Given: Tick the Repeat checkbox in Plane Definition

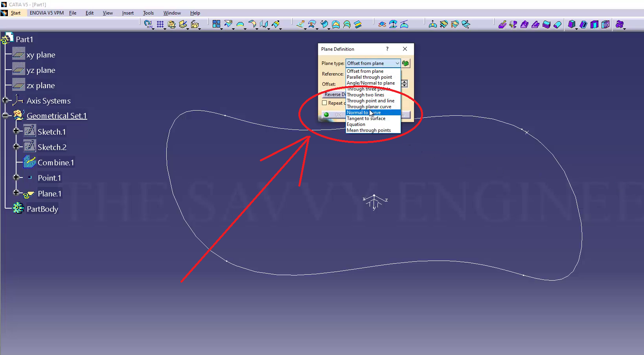Looking at the screenshot, I should tap(324, 103).
